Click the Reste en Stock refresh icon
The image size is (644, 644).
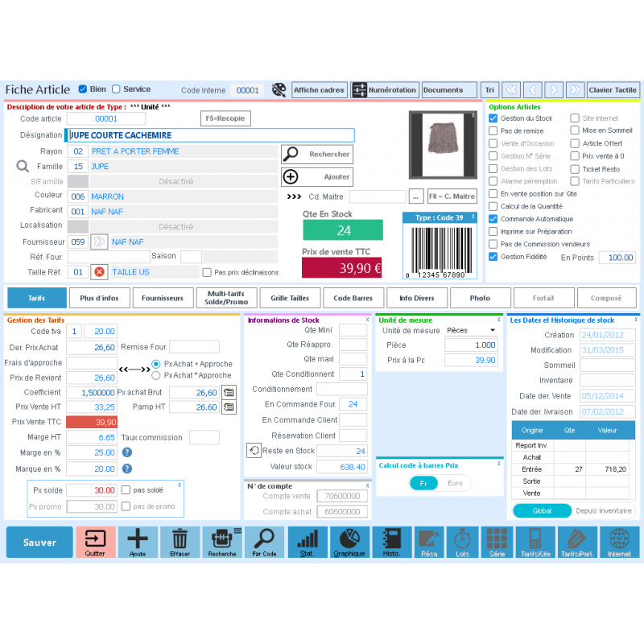coord(253,451)
